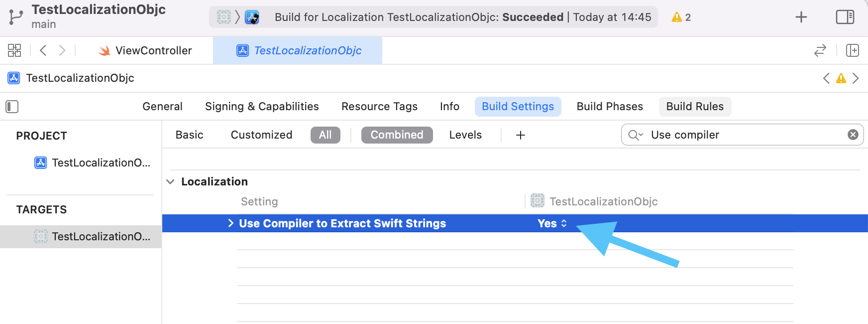Select the run destination app icon

click(252, 17)
